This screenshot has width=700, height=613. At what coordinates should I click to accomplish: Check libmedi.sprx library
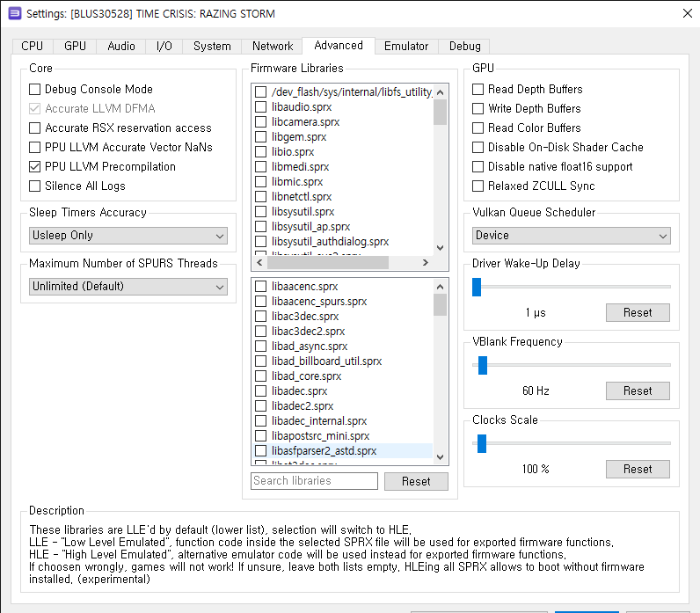260,167
